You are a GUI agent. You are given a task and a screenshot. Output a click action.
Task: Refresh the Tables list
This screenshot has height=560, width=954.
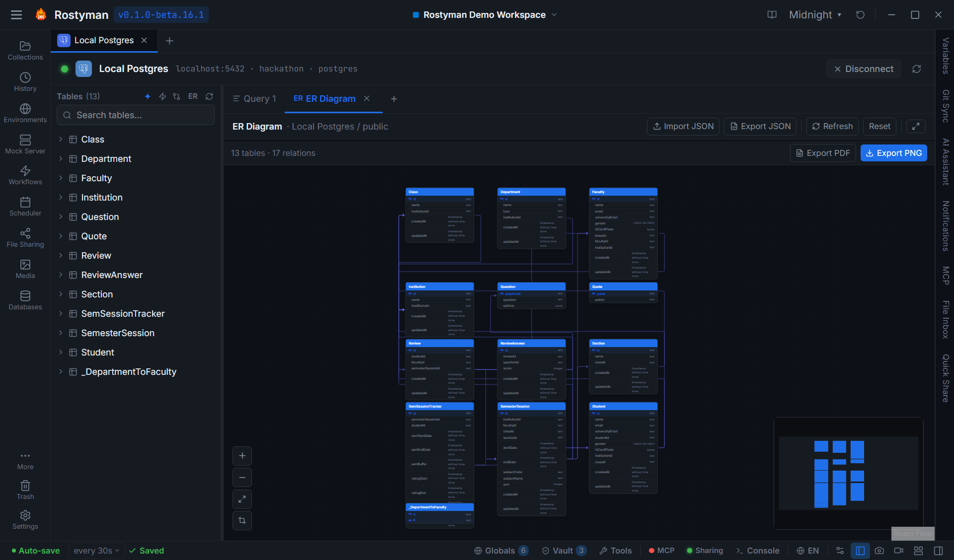[x=209, y=96]
